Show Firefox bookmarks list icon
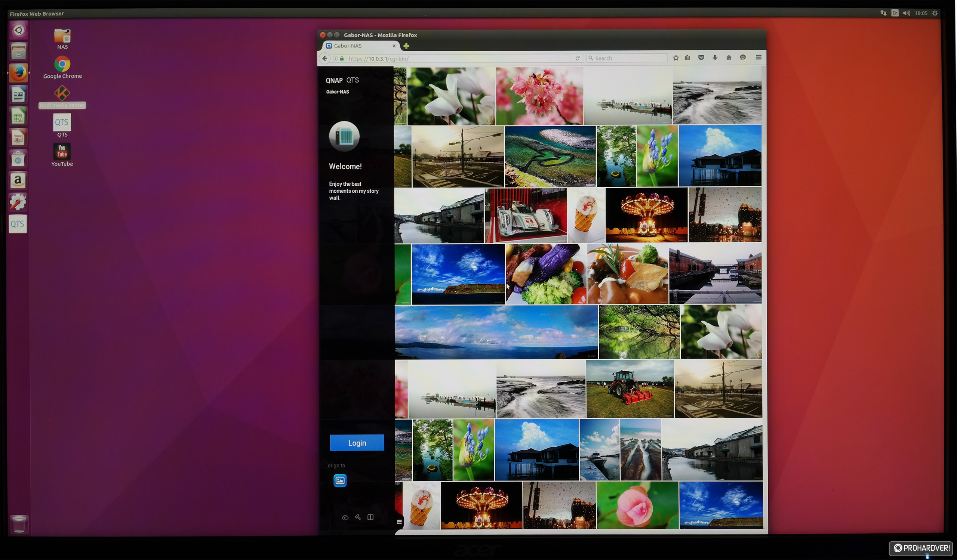This screenshot has height=560, width=957. 687,58
